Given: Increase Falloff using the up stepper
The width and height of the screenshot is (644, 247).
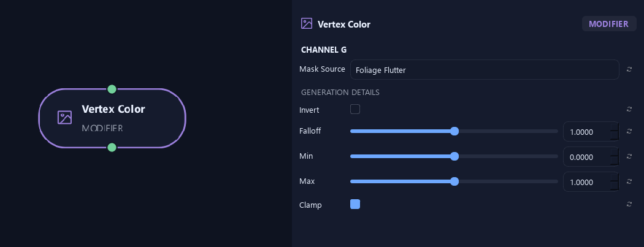Looking at the screenshot, I should 615,127.
